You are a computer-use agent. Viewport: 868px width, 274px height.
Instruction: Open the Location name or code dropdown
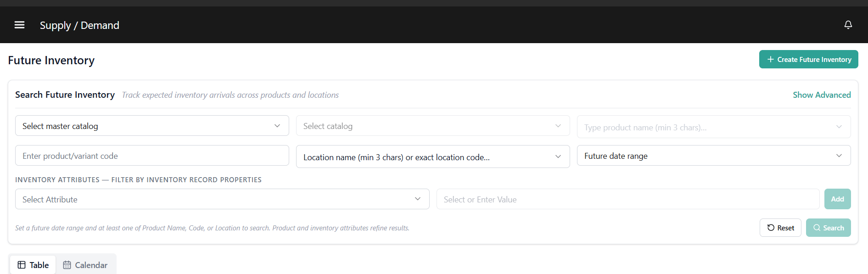[433, 157]
